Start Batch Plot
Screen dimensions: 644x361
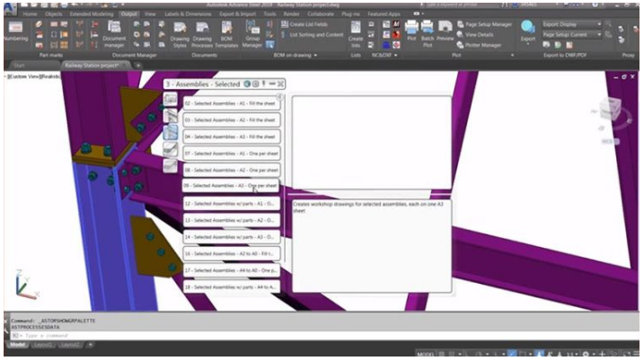coord(428,33)
